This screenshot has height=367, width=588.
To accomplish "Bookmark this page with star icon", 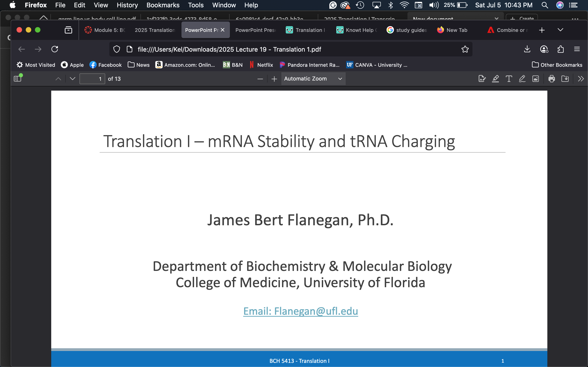I will click(465, 49).
